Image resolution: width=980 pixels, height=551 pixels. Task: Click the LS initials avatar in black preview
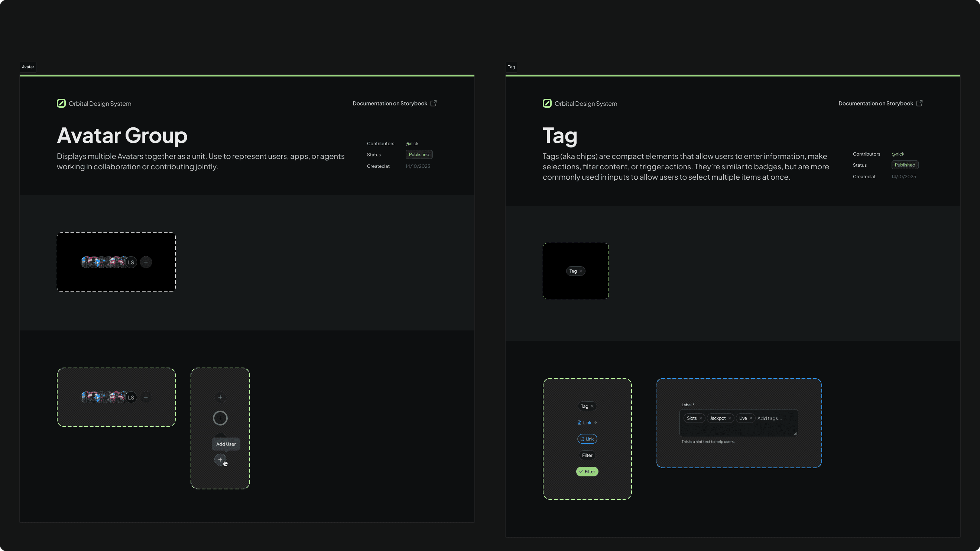(x=131, y=263)
